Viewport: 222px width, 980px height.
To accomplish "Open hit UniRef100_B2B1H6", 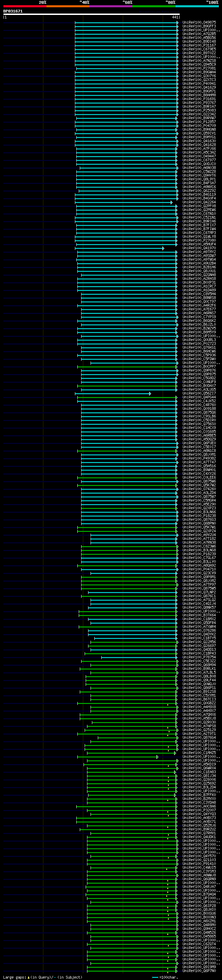I will click(x=199, y=267).
